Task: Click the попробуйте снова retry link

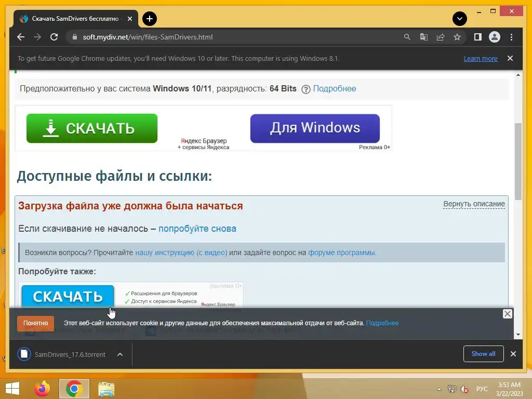Action: 197,229
